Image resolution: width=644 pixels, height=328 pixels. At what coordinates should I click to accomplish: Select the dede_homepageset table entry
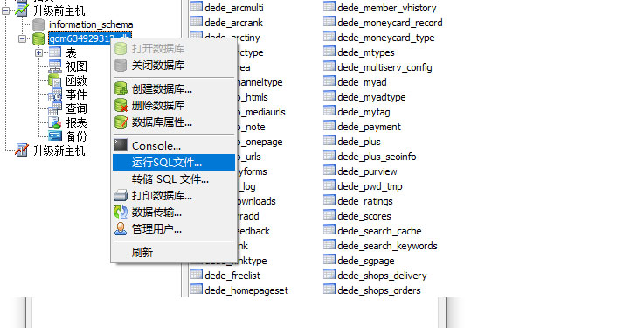pos(246,290)
